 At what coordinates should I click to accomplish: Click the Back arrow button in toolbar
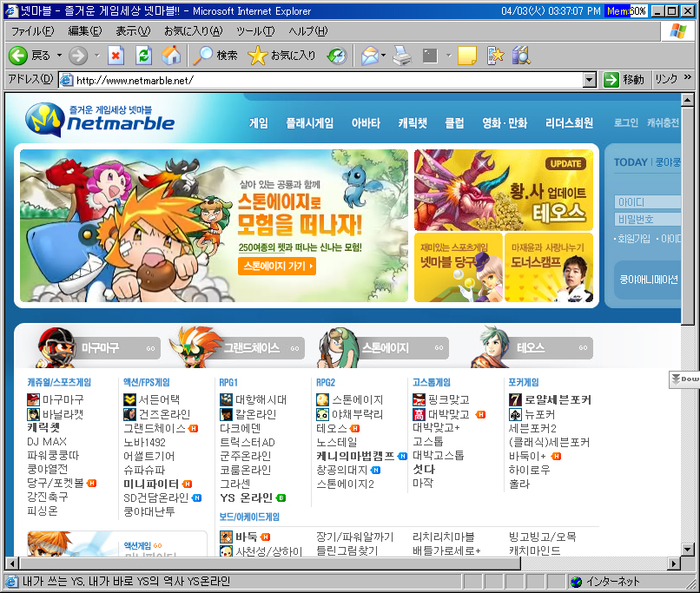[18, 56]
